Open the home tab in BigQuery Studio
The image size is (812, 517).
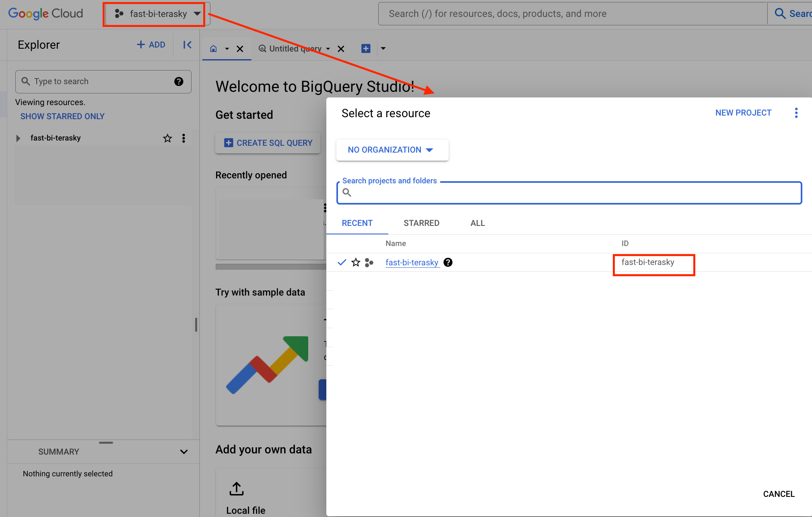click(214, 49)
